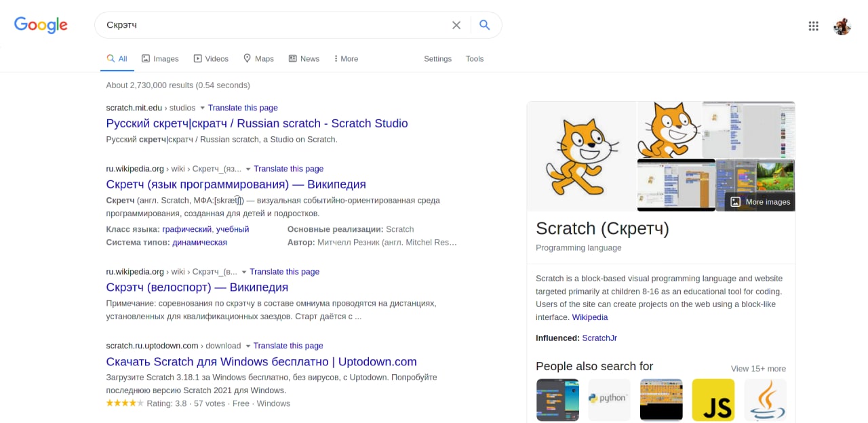
Task: Click the top-right Scratch editor screenshot thumbnail
Action: [748, 129]
